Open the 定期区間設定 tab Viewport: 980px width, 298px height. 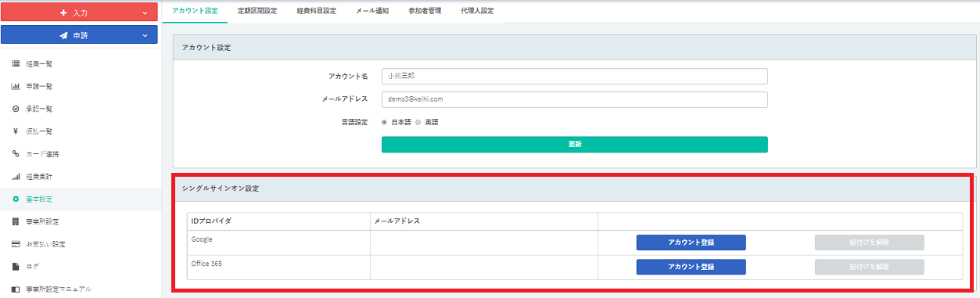click(x=257, y=11)
